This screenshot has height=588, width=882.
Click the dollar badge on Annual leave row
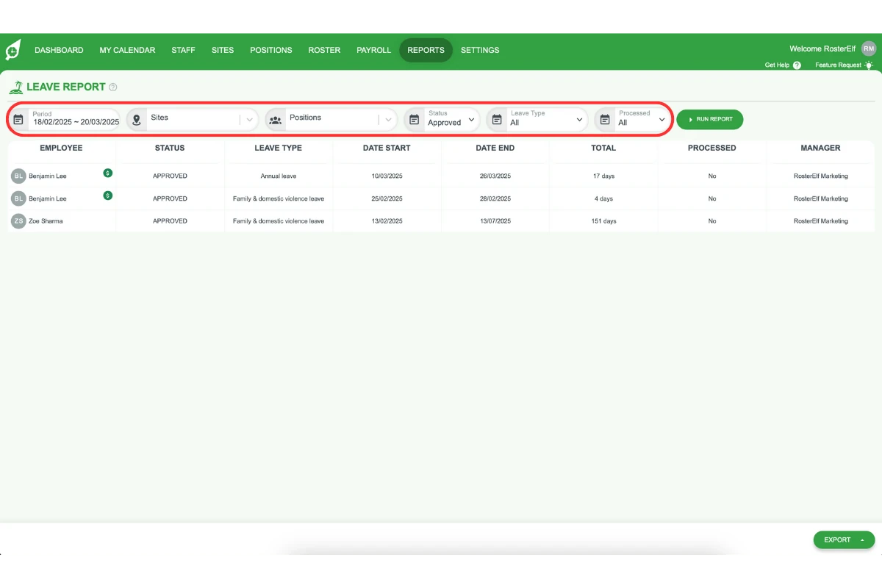(x=108, y=173)
